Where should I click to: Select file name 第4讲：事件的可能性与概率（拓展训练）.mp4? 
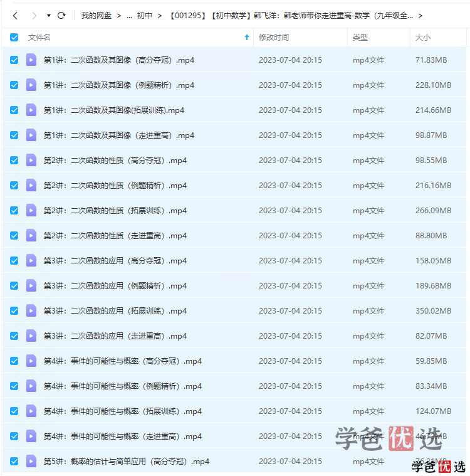pyautogui.click(x=123, y=411)
